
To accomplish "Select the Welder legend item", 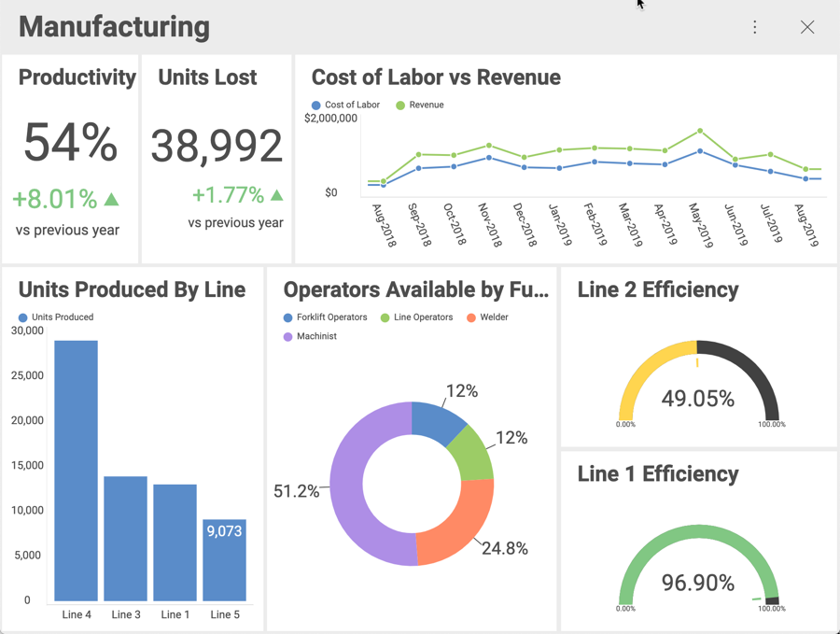I will [x=487, y=317].
